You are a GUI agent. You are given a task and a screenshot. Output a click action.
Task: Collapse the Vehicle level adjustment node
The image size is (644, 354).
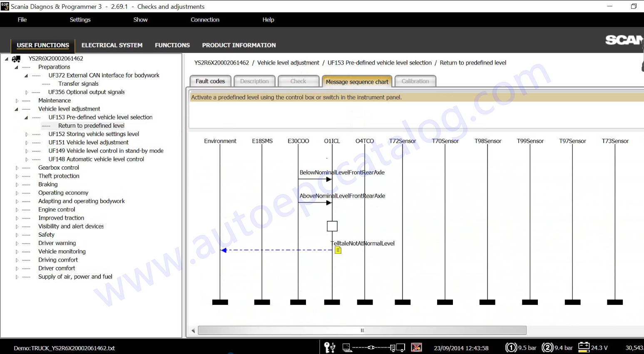pos(17,109)
